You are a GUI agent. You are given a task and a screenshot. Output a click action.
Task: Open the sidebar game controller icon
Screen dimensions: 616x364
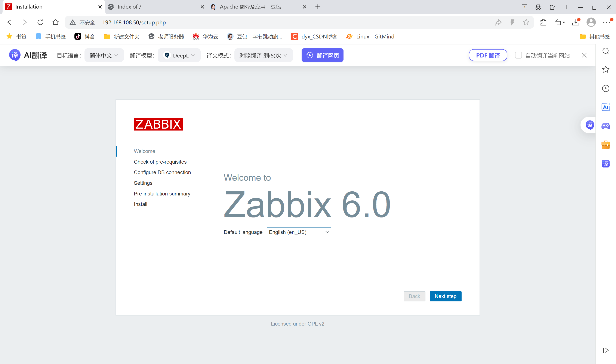point(606,126)
